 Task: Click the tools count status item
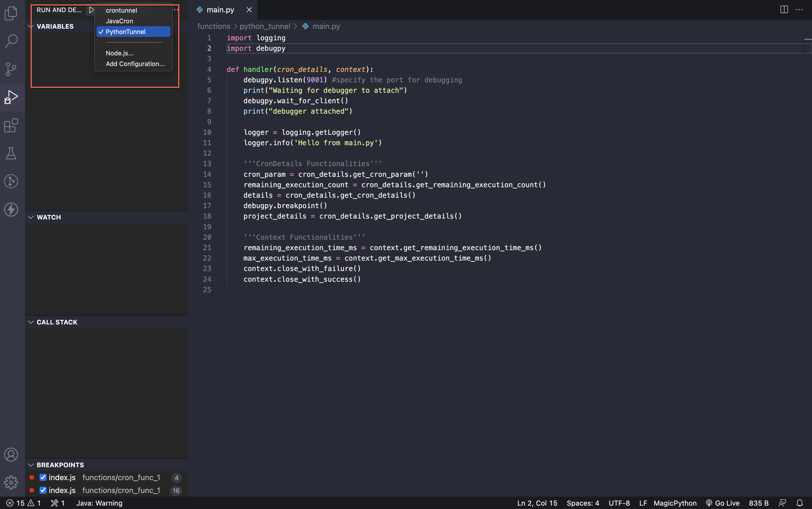pyautogui.click(x=58, y=503)
